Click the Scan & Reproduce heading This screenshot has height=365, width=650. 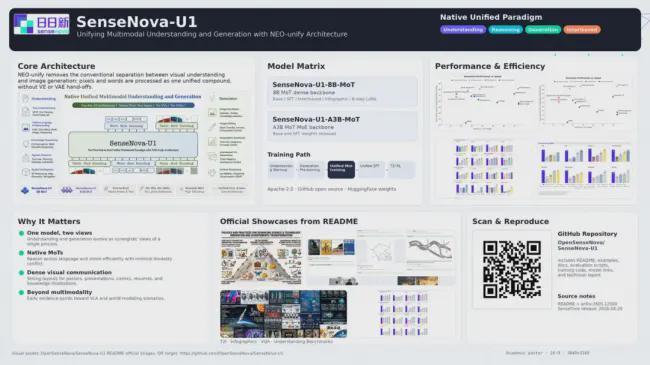click(x=510, y=221)
